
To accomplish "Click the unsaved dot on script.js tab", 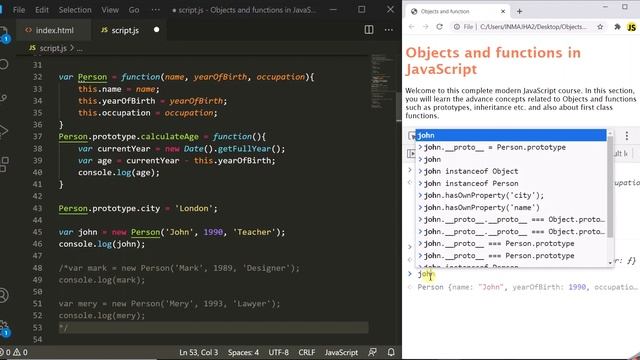I will 156,30.
